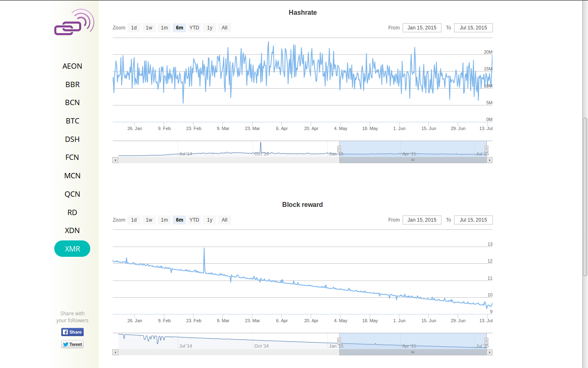The height and width of the screenshot is (368, 588).
Task: Click Block reward navigator right scroll arrow
Action: click(490, 352)
